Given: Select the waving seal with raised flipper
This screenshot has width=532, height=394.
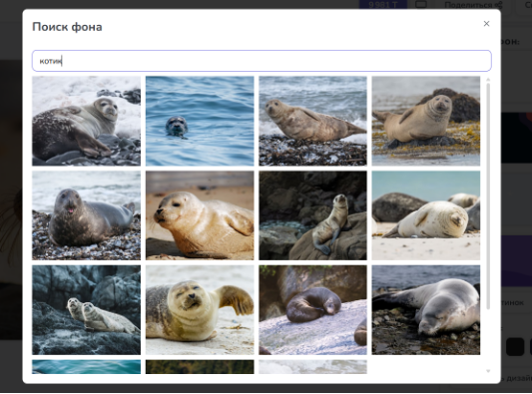Looking at the screenshot, I should tap(200, 310).
